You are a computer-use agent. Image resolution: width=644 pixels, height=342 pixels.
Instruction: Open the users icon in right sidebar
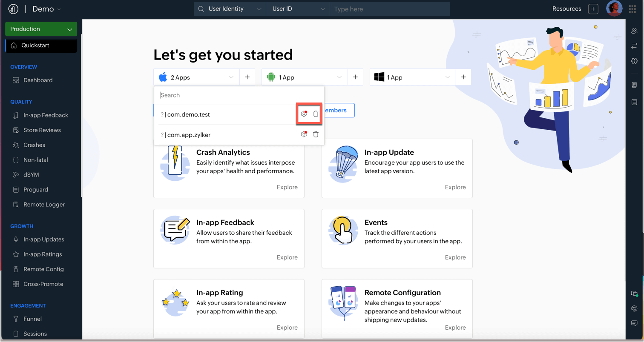[634, 31]
